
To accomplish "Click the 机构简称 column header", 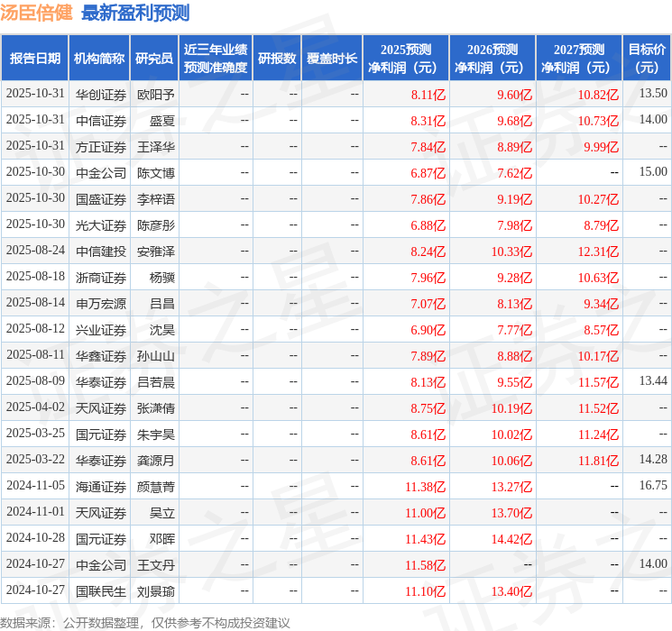I will click(x=99, y=59).
